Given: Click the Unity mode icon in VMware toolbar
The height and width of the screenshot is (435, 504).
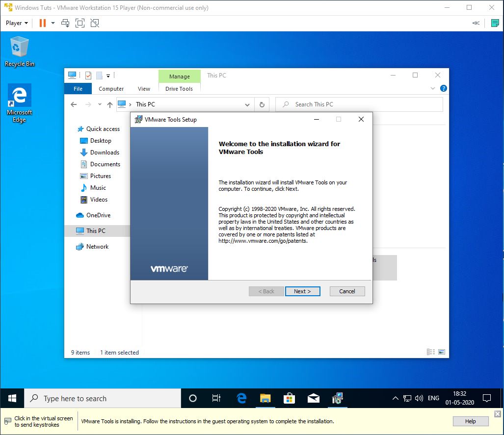Looking at the screenshot, I should [95, 23].
